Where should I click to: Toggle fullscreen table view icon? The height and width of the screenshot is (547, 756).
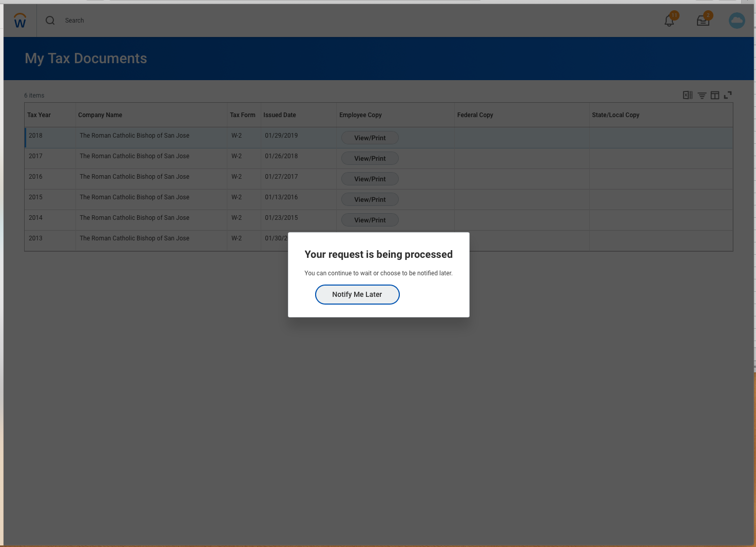pos(728,95)
